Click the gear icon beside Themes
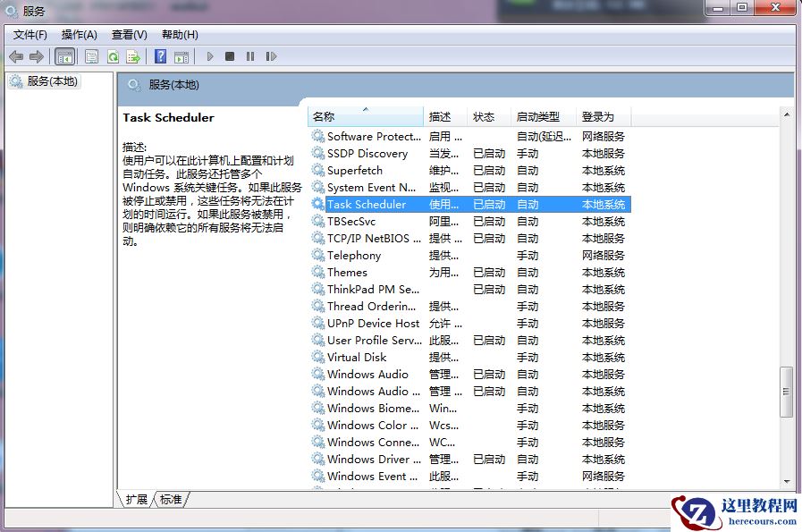This screenshot has height=532, width=802. (318, 272)
